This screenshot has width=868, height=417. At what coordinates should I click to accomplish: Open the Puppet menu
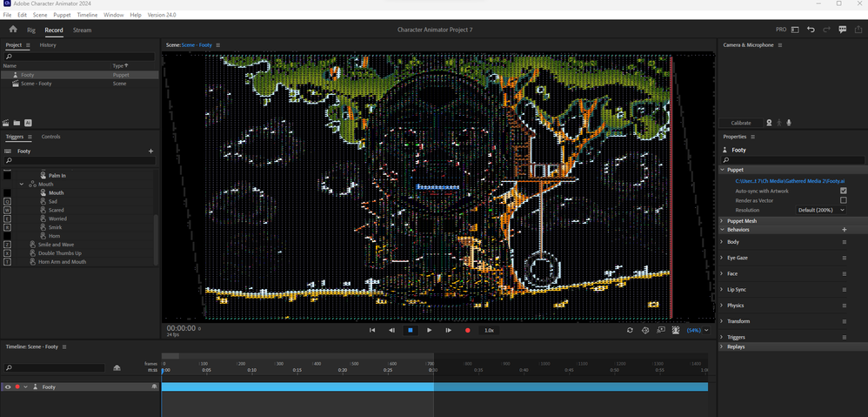[62, 15]
